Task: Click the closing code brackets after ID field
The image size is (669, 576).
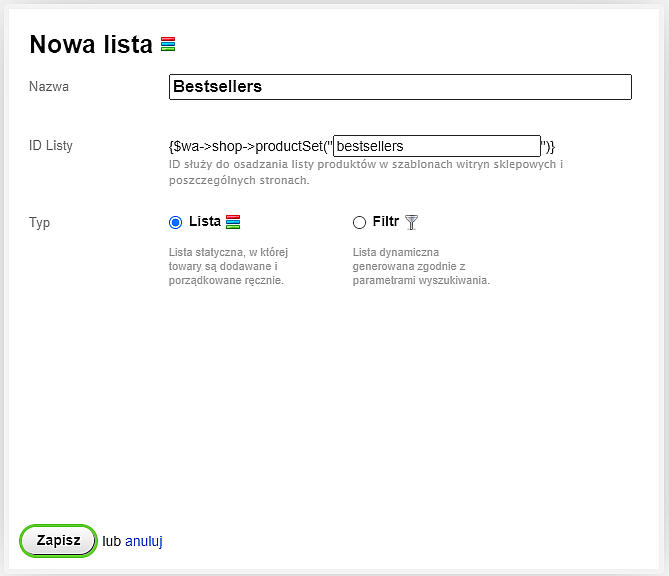Action: point(548,146)
